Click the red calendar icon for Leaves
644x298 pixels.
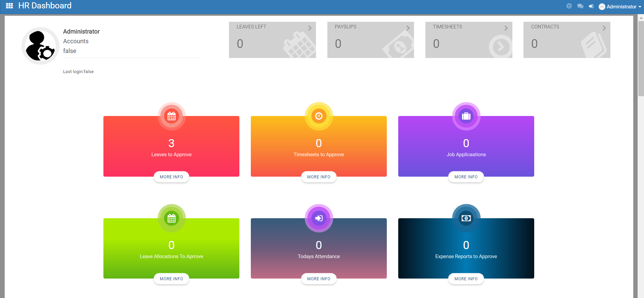172,116
